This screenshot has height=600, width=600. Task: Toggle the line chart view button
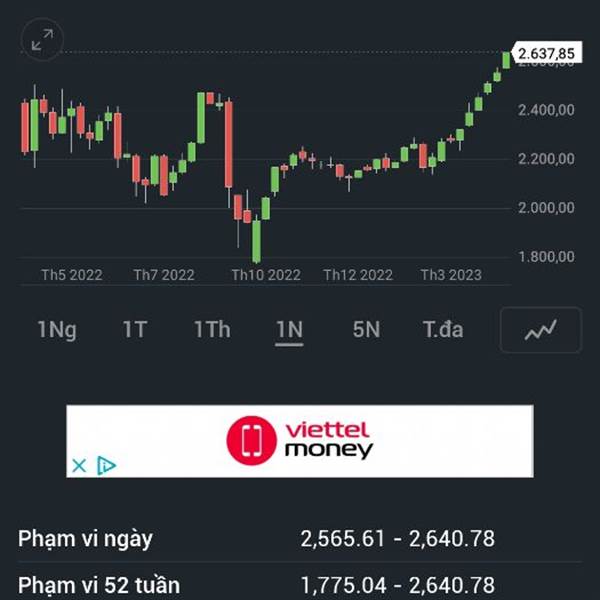click(x=540, y=331)
